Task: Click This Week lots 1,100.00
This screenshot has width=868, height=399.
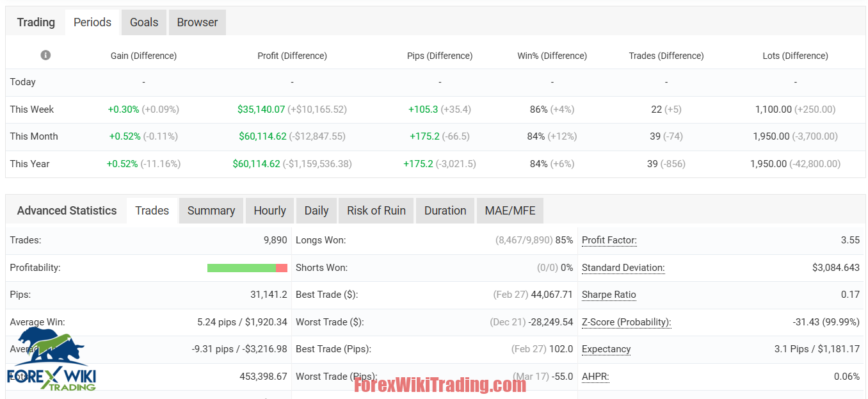Action: 773,110
